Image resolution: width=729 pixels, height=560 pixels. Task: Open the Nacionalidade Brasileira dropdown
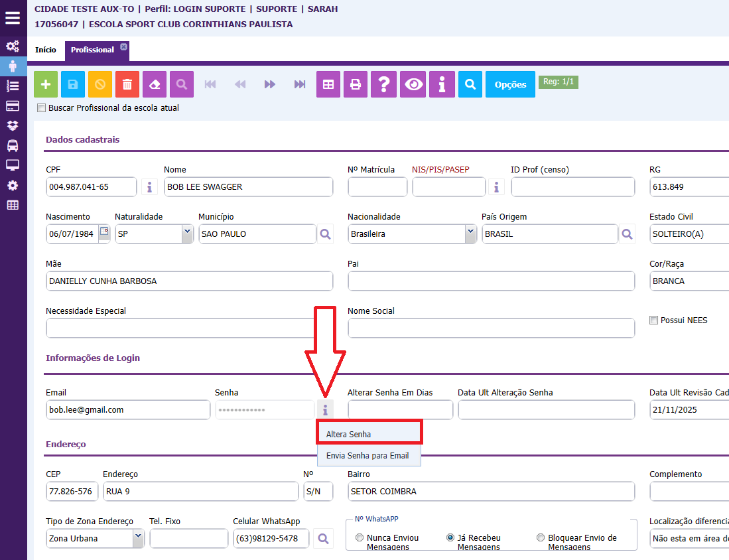click(x=470, y=234)
